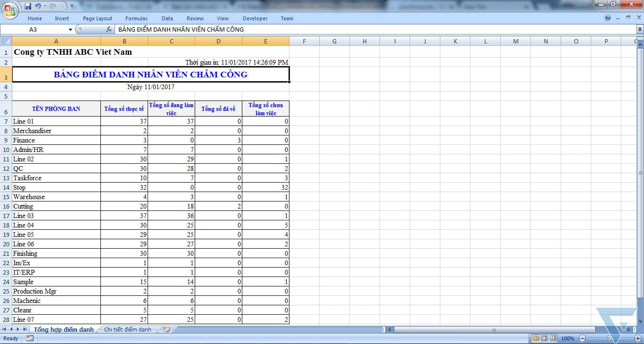Customize the Quick Access Toolbar dropdown
This screenshot has height=344, width=644.
72,6
